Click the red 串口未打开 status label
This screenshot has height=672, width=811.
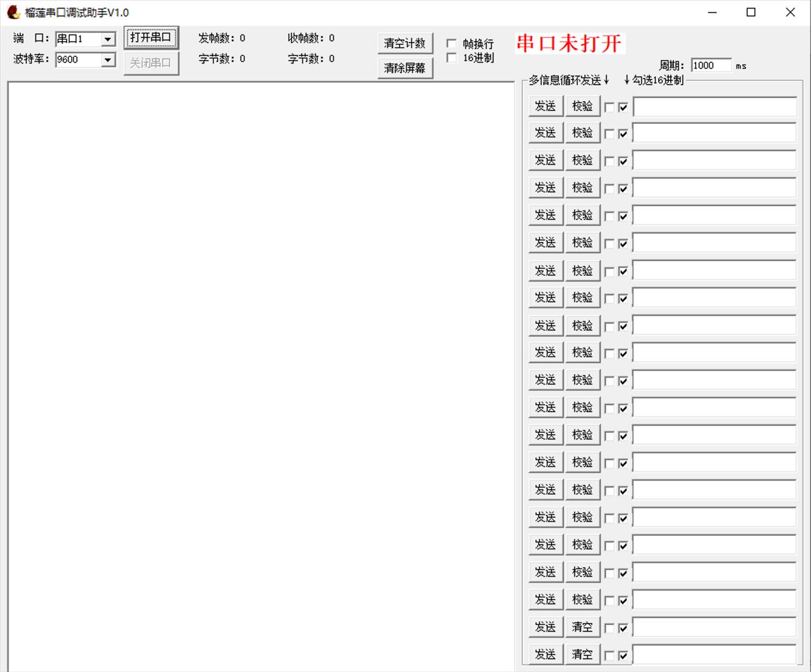[569, 44]
